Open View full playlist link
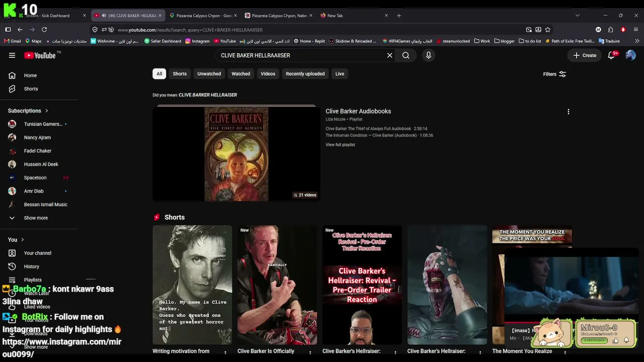The height and width of the screenshot is (362, 644). [x=340, y=145]
